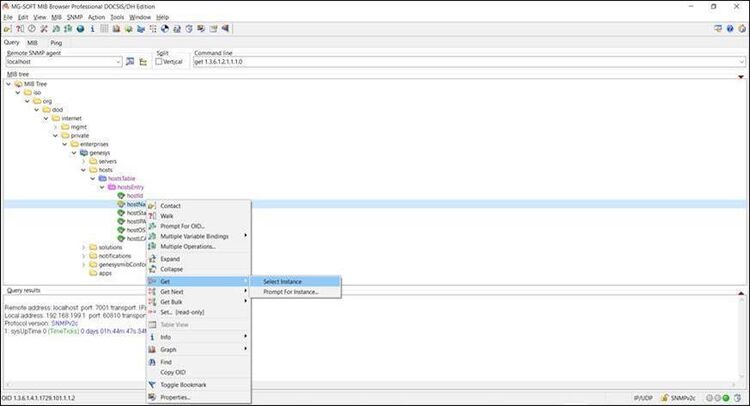Viewport: 750px width, 406px height.
Task: Select Get Next in context menu
Action: (198, 292)
